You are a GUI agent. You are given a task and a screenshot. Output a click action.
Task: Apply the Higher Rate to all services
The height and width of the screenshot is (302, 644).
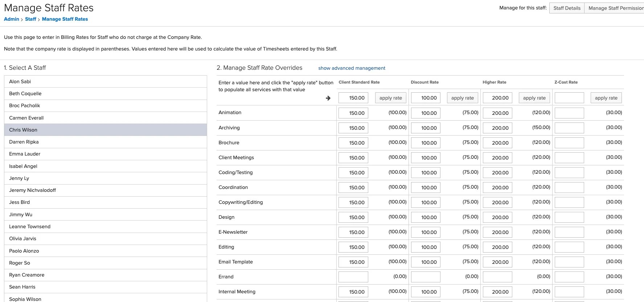pyautogui.click(x=534, y=98)
